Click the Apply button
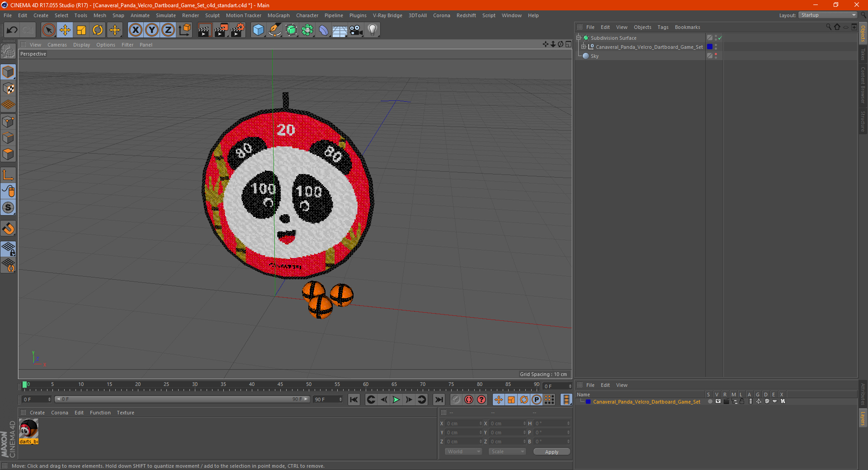868x470 pixels. click(552, 452)
